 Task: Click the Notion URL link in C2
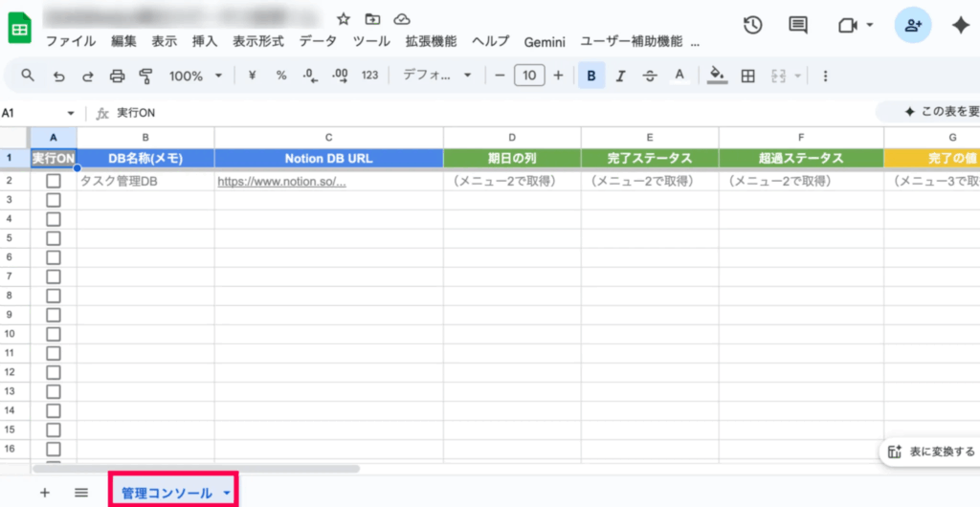pyautogui.click(x=281, y=180)
